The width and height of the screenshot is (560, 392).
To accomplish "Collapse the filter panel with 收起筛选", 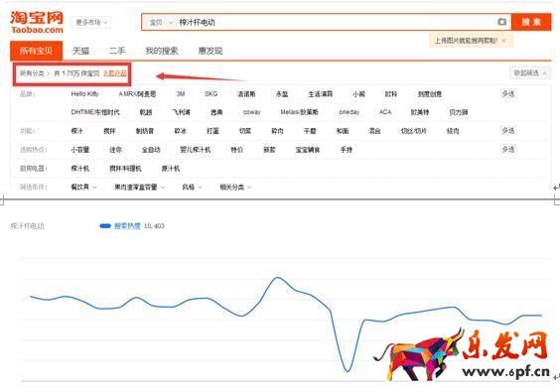I will pos(529,73).
